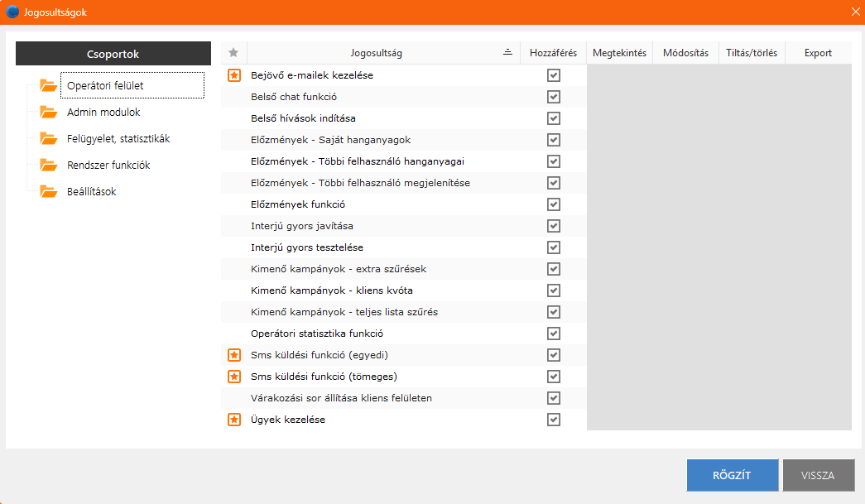Click the star icon beside Sms küldési funkció (tömeges)
865x504 pixels.
234,377
